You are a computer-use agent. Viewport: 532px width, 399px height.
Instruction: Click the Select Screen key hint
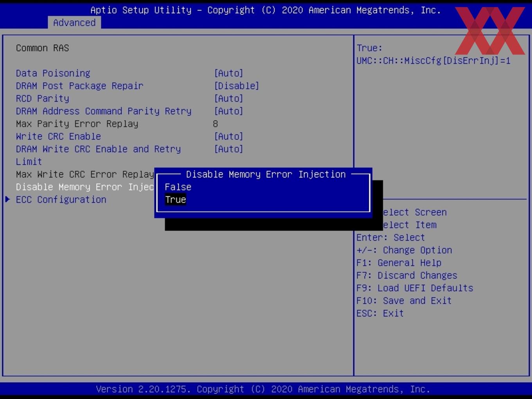[415, 212]
